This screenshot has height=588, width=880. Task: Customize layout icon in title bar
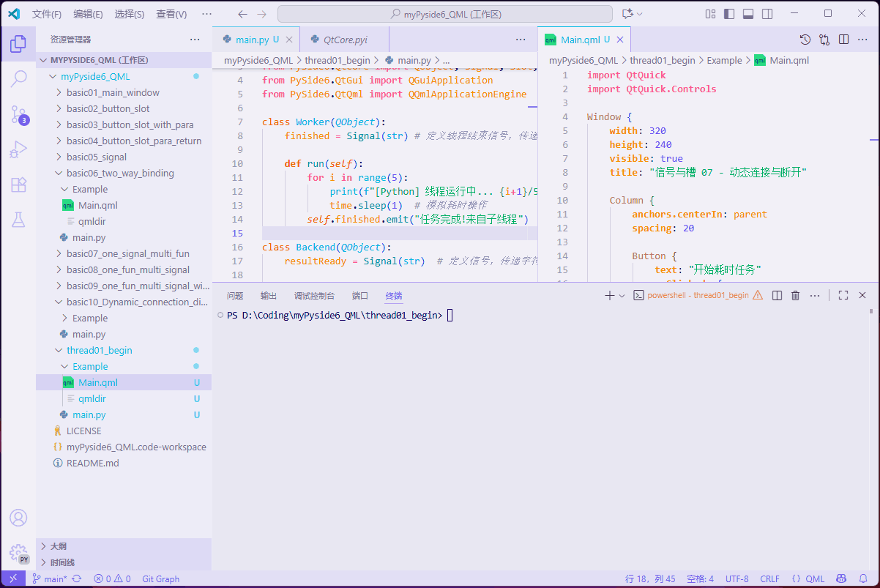point(710,14)
